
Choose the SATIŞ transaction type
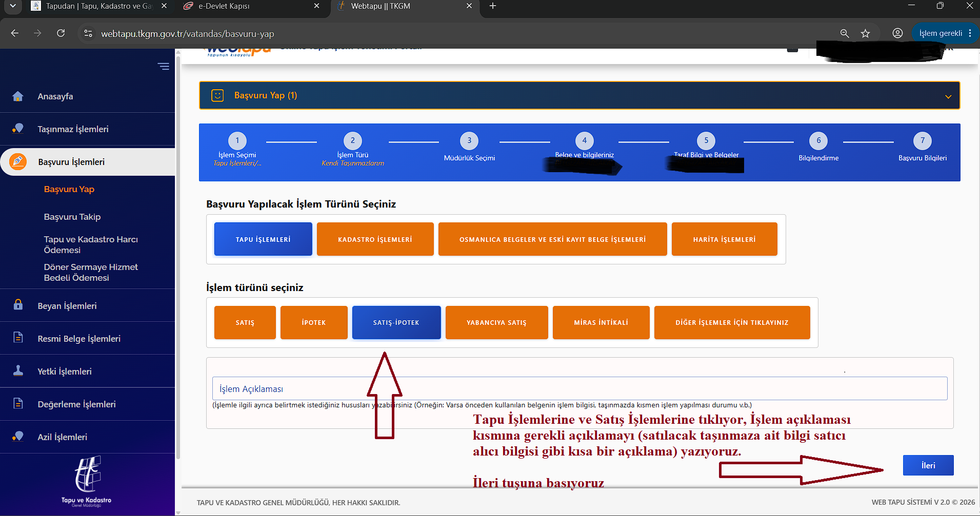pos(245,322)
